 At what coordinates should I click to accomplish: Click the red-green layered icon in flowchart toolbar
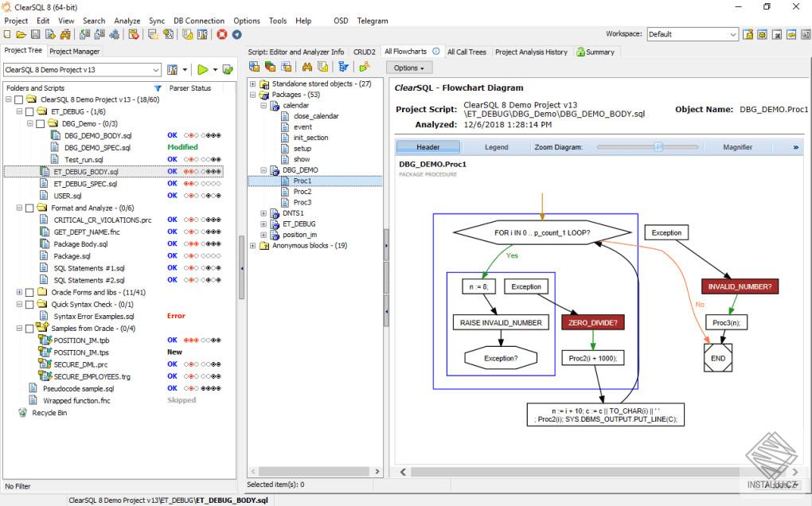pyautogui.click(x=271, y=67)
